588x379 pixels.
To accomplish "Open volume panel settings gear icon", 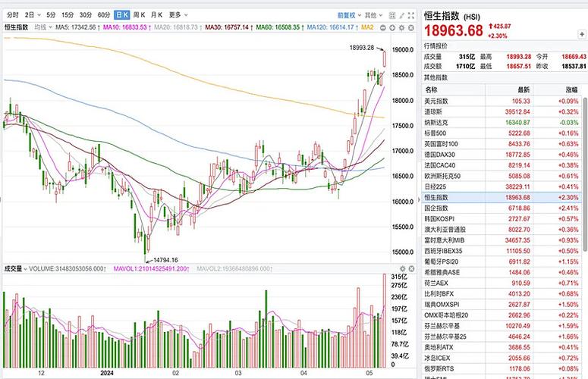I will pos(402,268).
